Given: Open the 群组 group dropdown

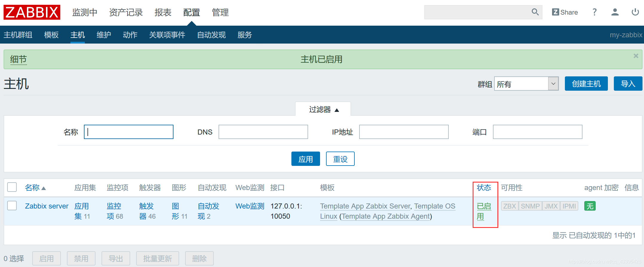Looking at the screenshot, I should pos(526,84).
